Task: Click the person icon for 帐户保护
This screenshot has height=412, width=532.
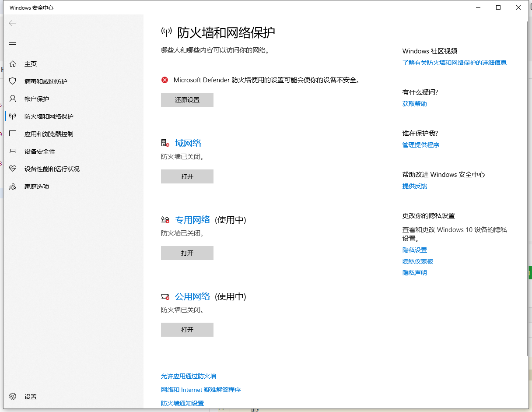Action: point(13,99)
